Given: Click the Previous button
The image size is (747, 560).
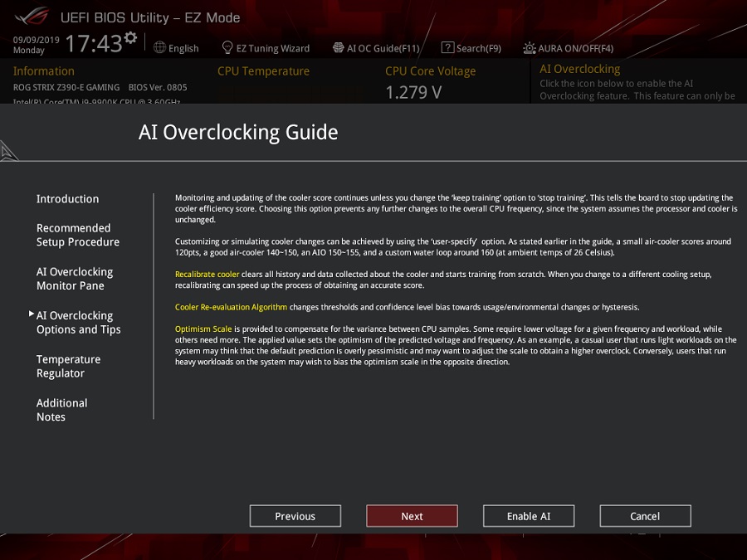Looking at the screenshot, I should pos(295,516).
